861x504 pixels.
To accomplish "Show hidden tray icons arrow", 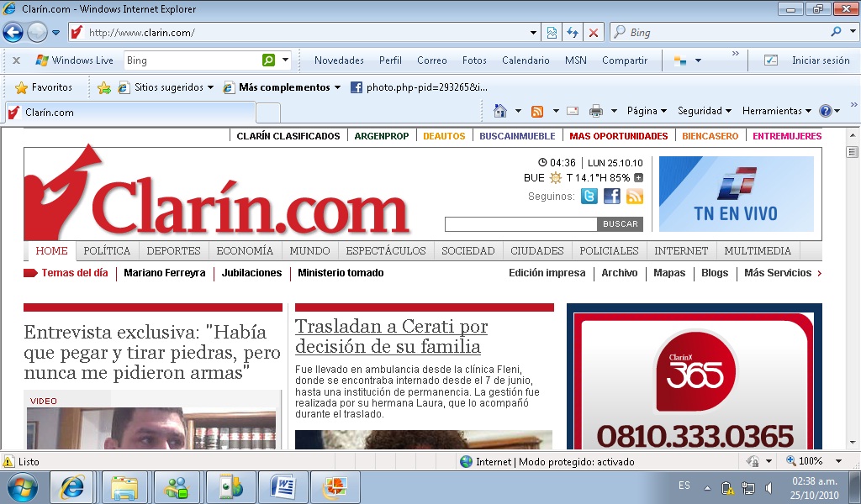I will pyautogui.click(x=707, y=487).
